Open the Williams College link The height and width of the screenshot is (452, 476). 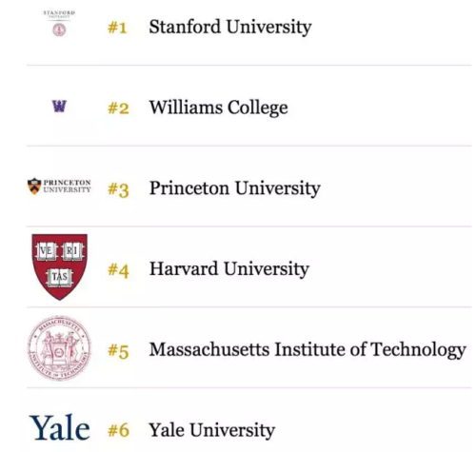[x=219, y=108]
